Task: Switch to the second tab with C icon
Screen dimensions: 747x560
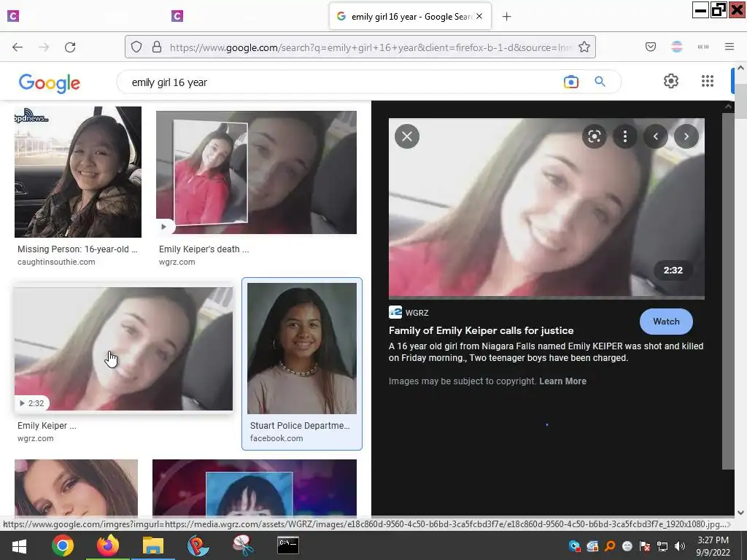Action: [x=177, y=16]
